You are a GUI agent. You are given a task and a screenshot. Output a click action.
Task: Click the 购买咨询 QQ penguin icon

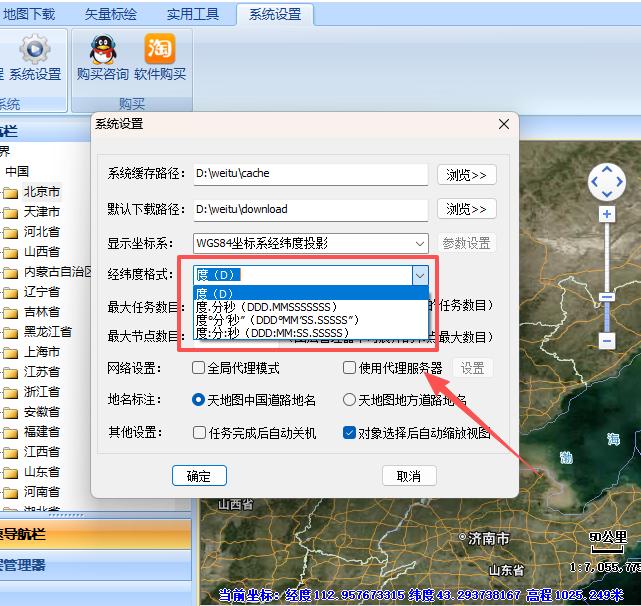tap(103, 49)
